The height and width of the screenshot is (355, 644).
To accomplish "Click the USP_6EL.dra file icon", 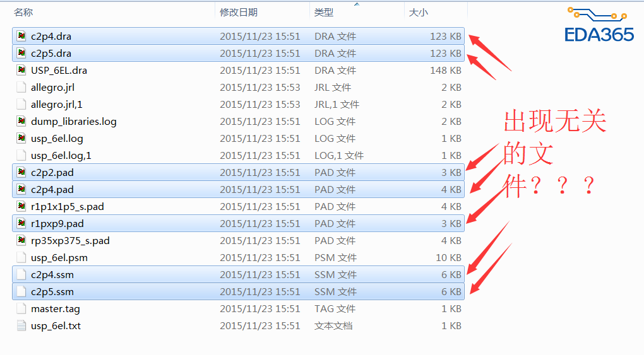I will click(x=21, y=70).
